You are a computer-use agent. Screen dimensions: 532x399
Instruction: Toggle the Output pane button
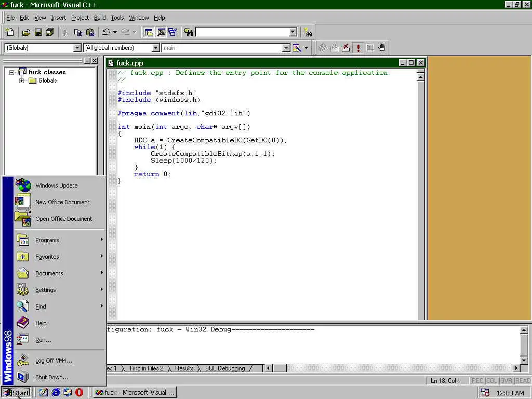point(161,32)
